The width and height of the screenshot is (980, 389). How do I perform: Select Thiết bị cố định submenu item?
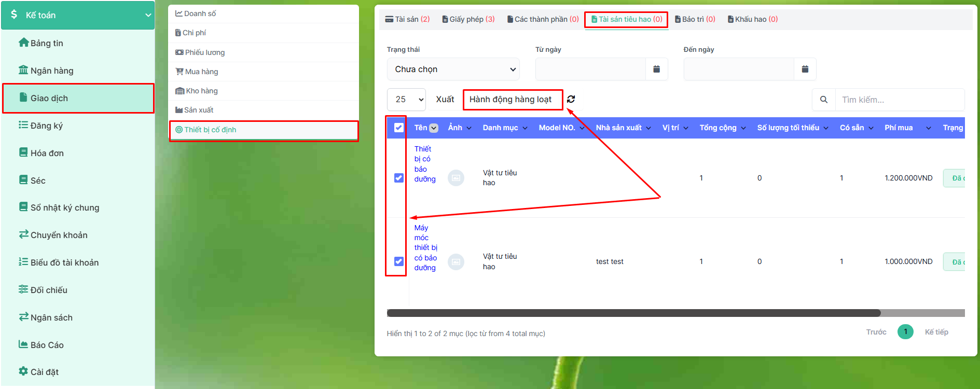tap(264, 130)
